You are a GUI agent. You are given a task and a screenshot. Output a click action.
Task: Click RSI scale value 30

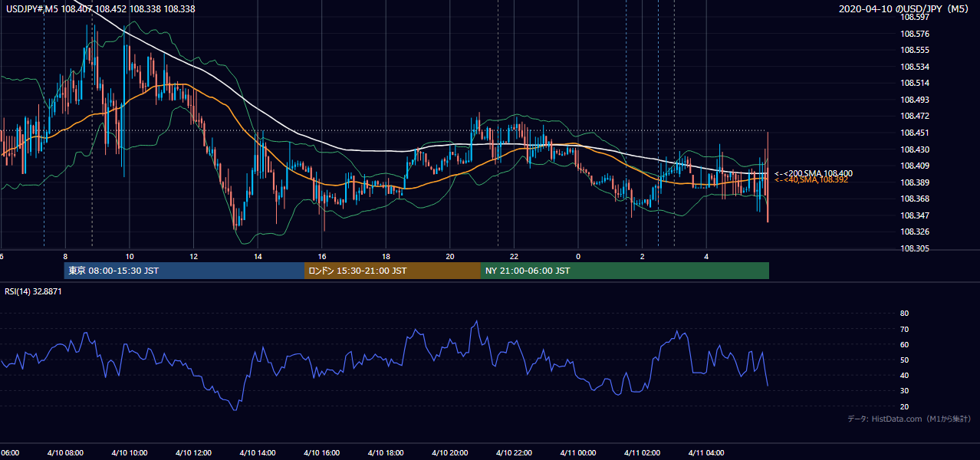pyautogui.click(x=905, y=391)
